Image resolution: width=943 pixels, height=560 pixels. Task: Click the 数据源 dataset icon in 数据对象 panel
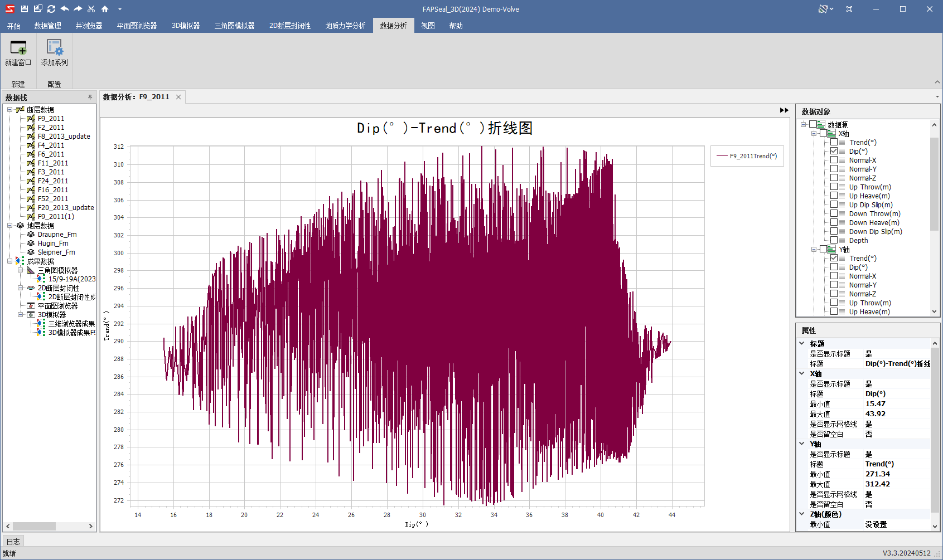pyautogui.click(x=821, y=124)
